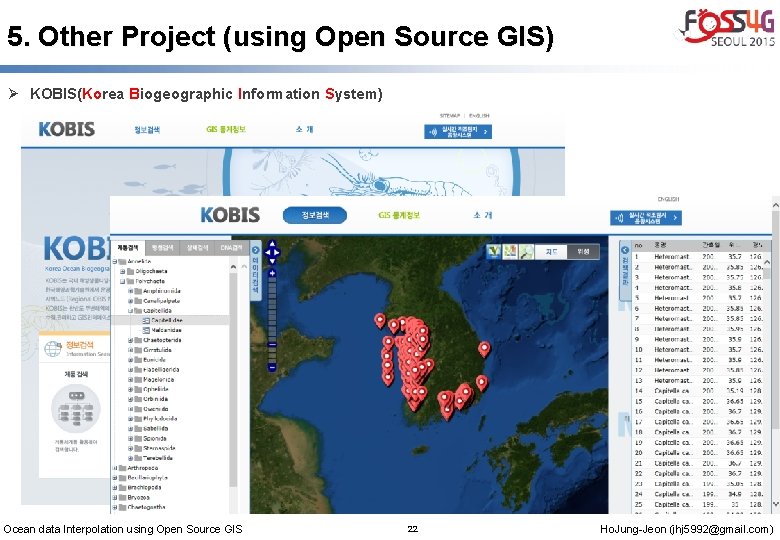Click the KOBIS logo in front window
The height and width of the screenshot is (540, 780).
point(230,215)
